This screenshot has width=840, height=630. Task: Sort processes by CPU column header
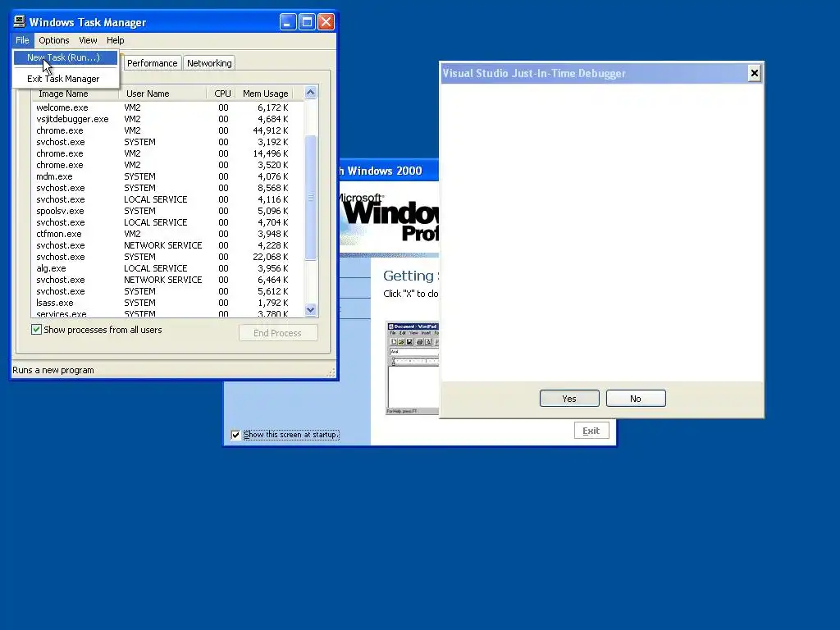(x=221, y=94)
